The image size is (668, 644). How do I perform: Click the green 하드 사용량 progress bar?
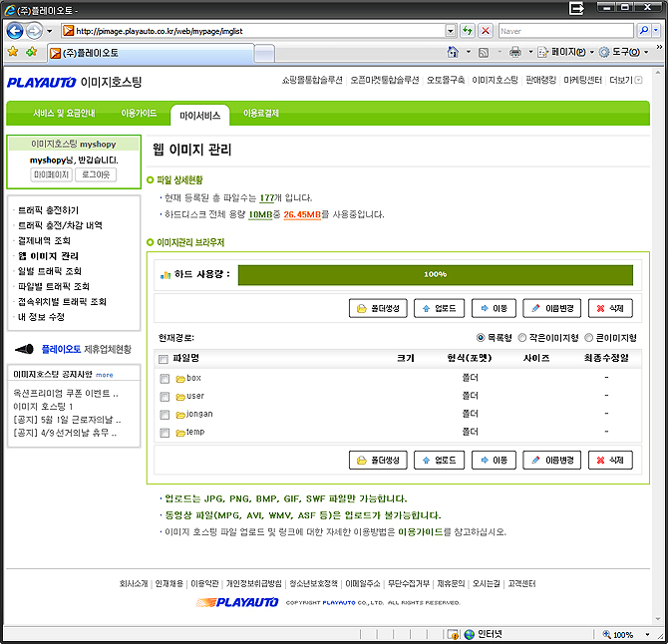435,274
